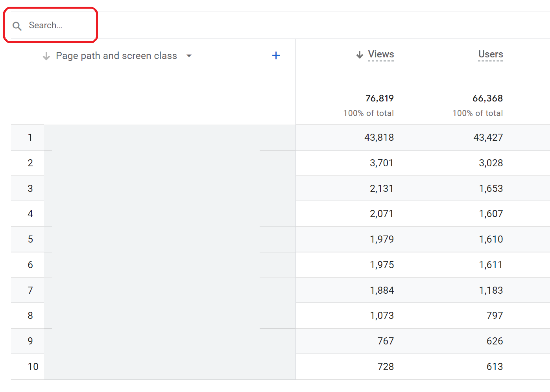The width and height of the screenshot is (550, 392).
Task: Click the 43,427 users cell
Action: point(488,138)
